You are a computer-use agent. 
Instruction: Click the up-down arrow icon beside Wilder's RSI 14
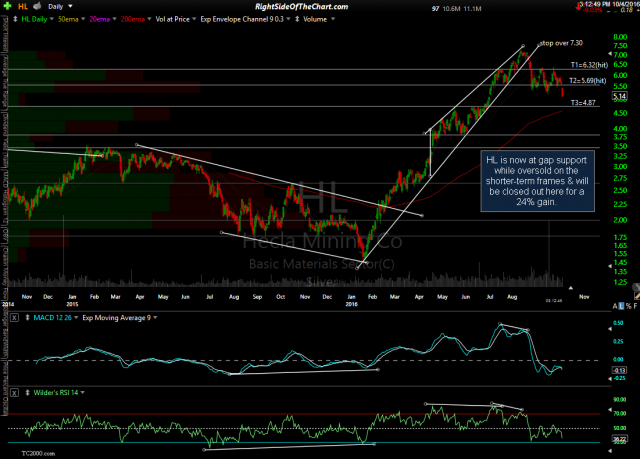pos(27,392)
